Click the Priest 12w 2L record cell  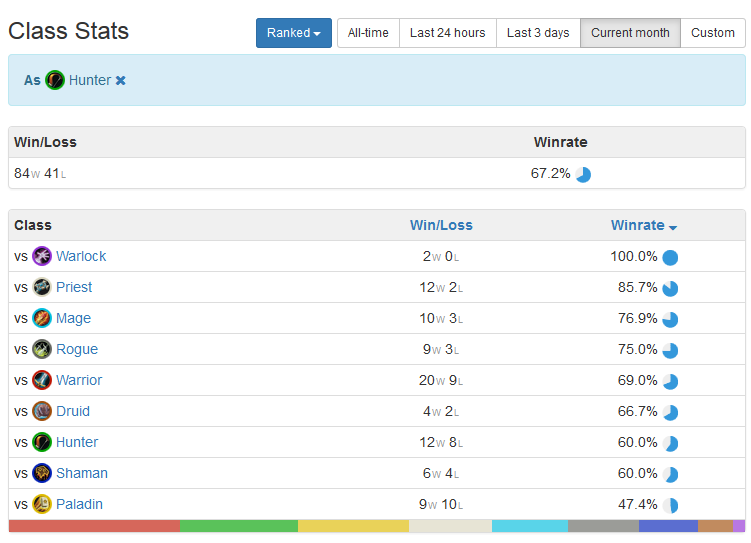[441, 287]
